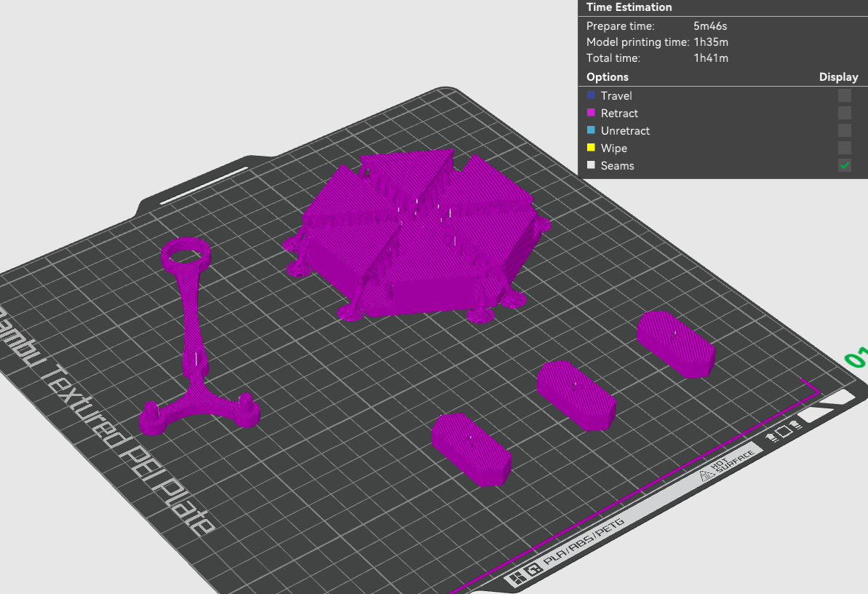
Task: Click the magenta Retract color swatch
Action: click(x=591, y=113)
